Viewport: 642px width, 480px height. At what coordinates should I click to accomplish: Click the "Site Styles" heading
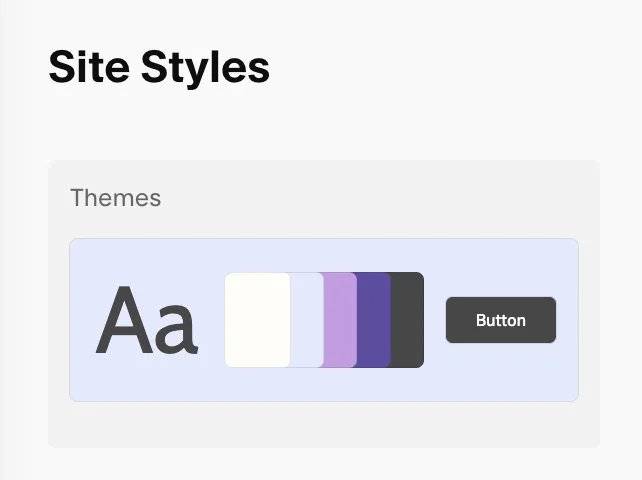tap(159, 67)
